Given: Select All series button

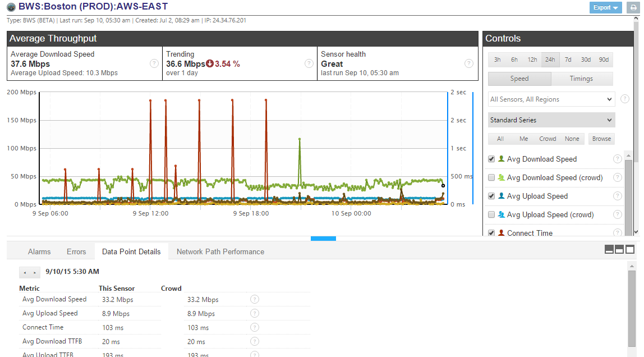Looking at the screenshot, I should coord(500,139).
